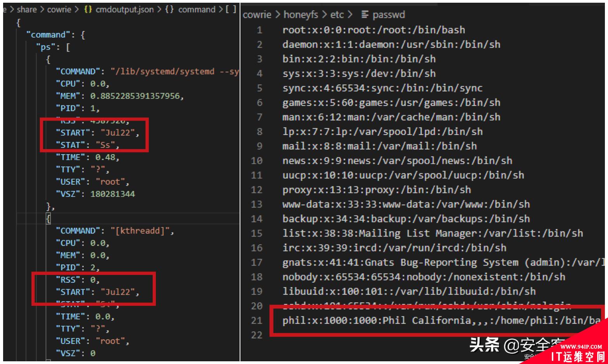Click the libuuid:x:100:101 passwd line

click(x=409, y=291)
